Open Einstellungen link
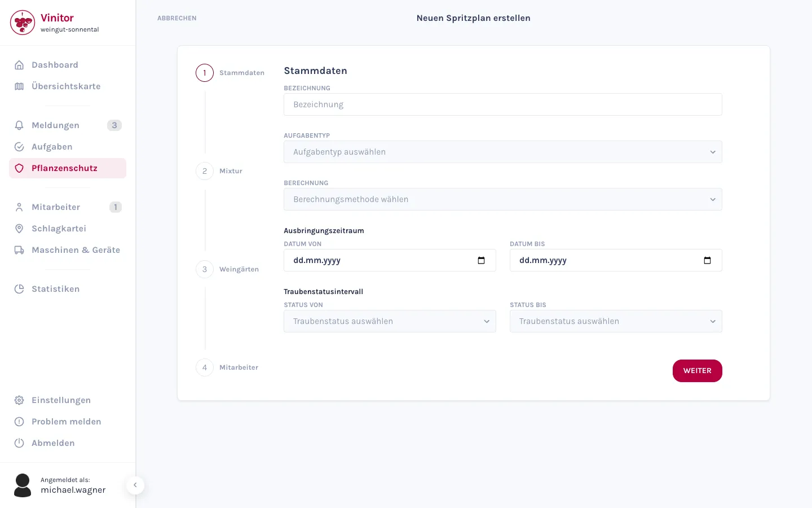Screen dimensions: 812x508 [68, 400]
